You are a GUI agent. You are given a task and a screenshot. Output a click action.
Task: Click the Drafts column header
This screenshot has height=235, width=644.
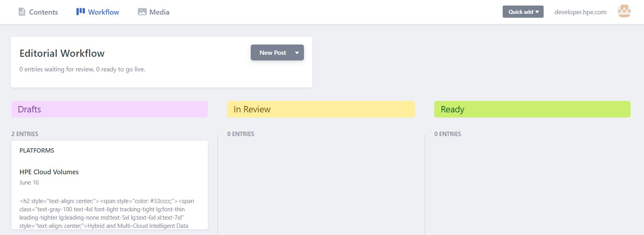(109, 109)
